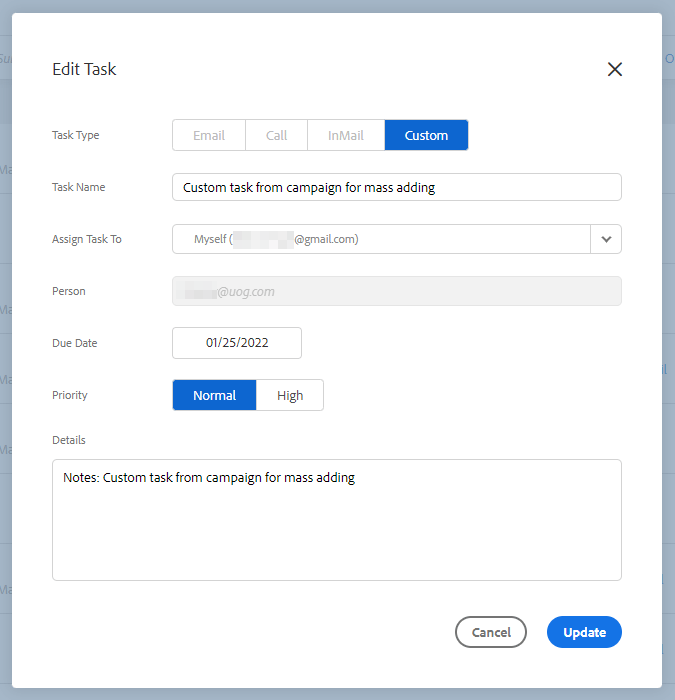This screenshot has width=675, height=700.
Task: Click the Edit Task dialog heading
Action: [84, 69]
